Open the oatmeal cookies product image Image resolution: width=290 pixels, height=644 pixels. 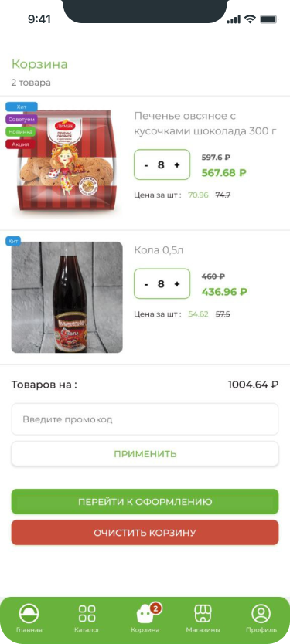[x=67, y=162]
